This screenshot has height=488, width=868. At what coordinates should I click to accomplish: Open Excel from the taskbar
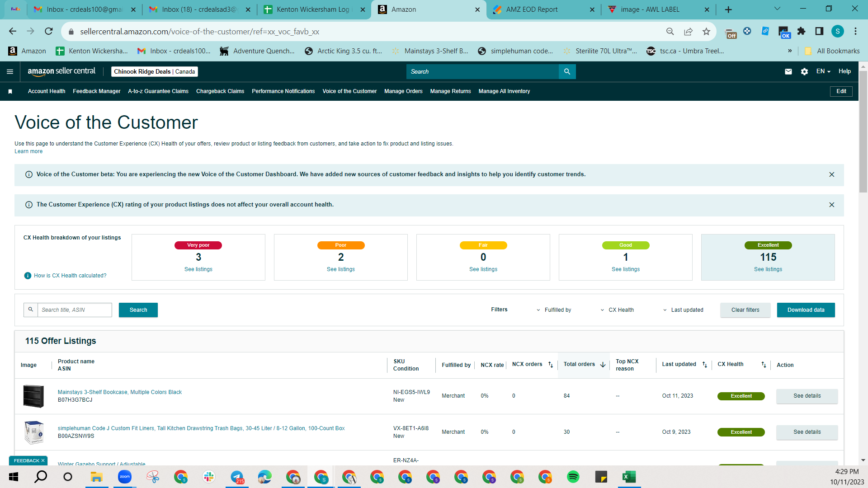click(629, 477)
